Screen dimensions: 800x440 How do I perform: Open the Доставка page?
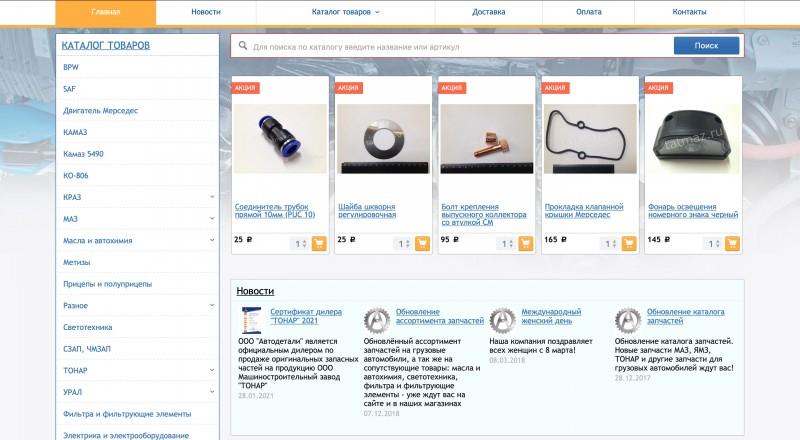(488, 12)
